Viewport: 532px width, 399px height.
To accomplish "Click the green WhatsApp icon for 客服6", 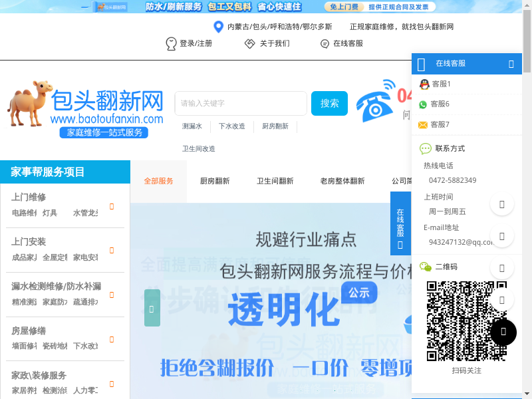I will tap(423, 104).
